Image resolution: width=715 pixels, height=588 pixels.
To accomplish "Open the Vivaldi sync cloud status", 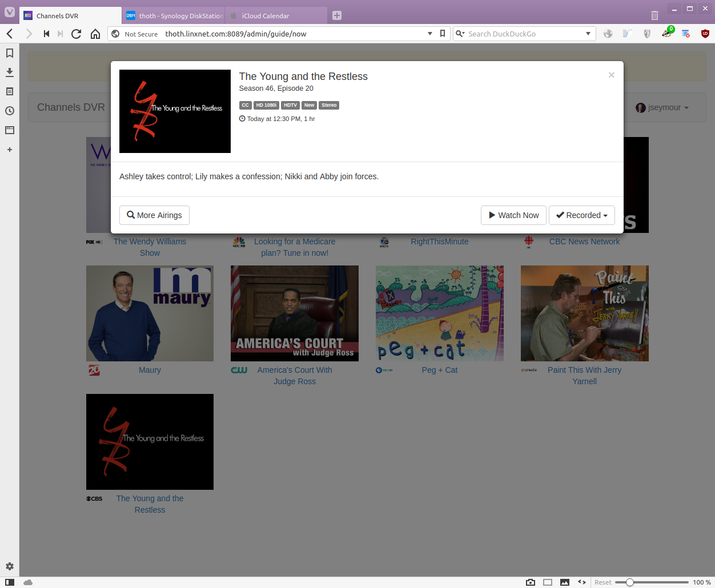I will click(x=28, y=582).
